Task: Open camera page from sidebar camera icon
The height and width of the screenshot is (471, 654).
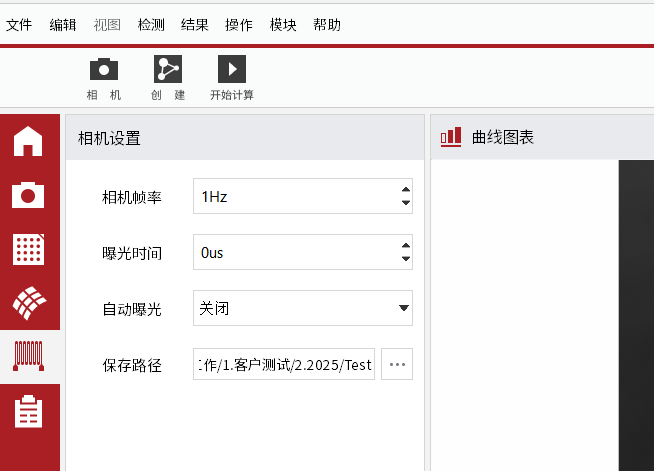Action: pyautogui.click(x=28, y=194)
